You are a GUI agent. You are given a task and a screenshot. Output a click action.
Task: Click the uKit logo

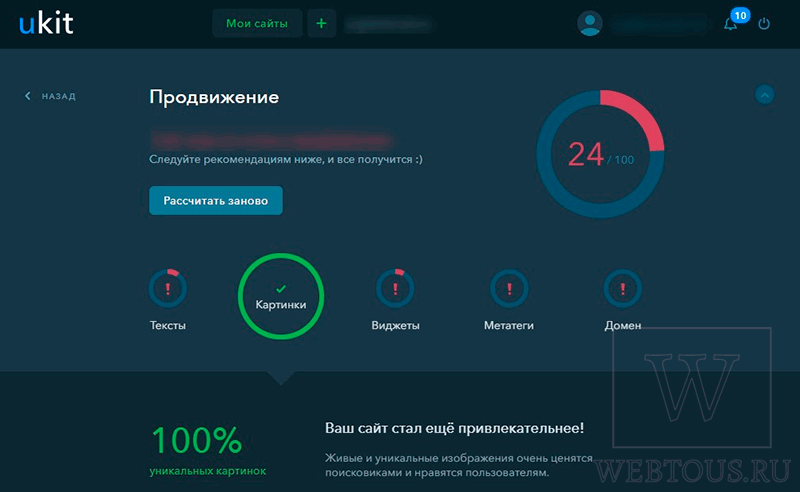[46, 23]
